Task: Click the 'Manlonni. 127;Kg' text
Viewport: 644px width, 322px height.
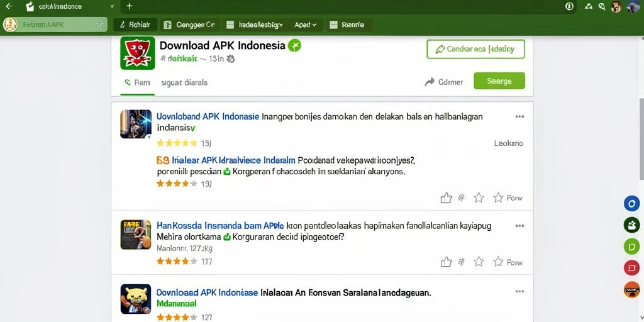Action: click(x=184, y=248)
